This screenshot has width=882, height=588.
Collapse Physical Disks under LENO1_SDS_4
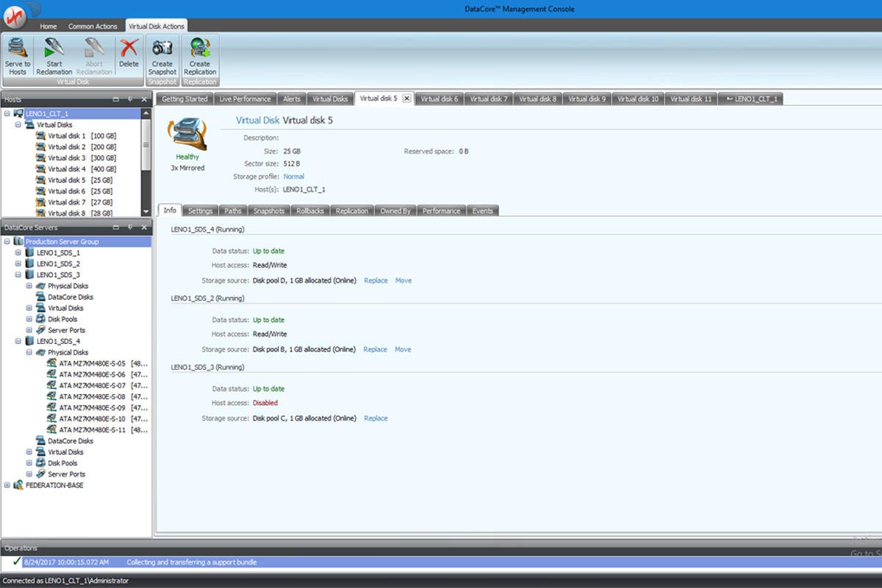[x=29, y=352]
